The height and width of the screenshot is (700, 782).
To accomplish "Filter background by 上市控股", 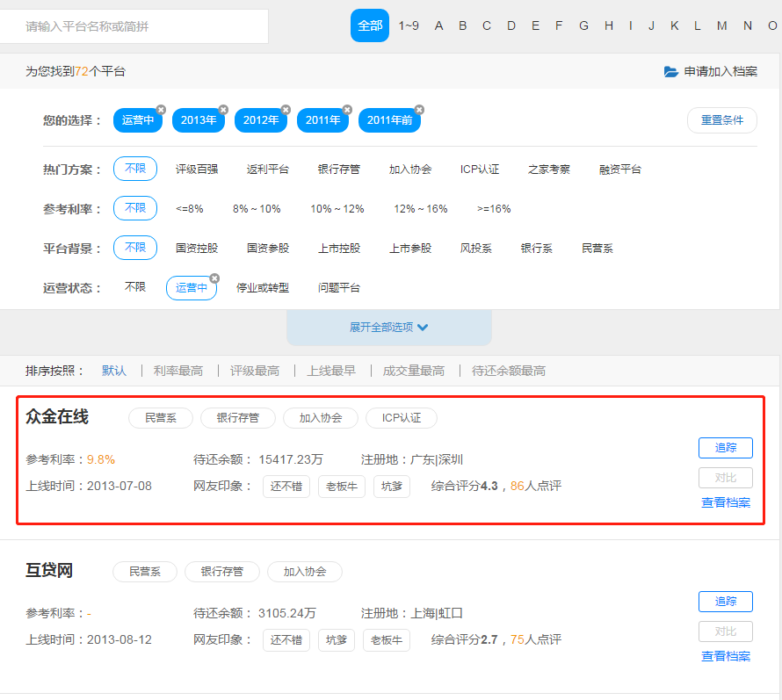I will point(339,249).
